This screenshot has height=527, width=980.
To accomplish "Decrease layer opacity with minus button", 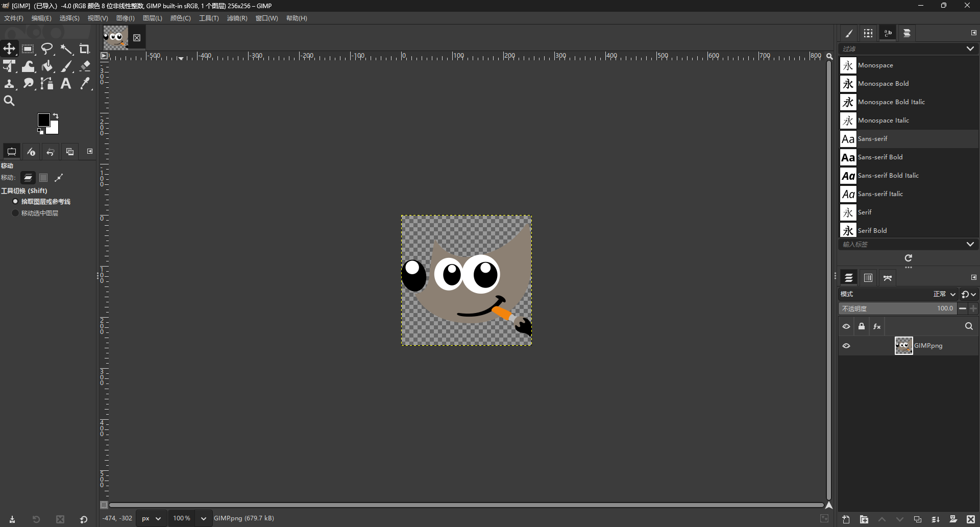I will coord(962,308).
